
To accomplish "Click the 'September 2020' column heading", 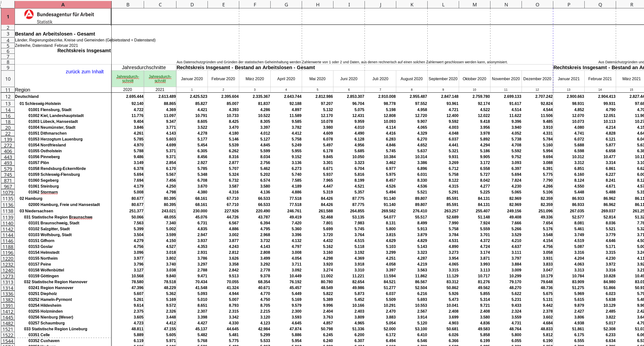I will click(x=443, y=79).
